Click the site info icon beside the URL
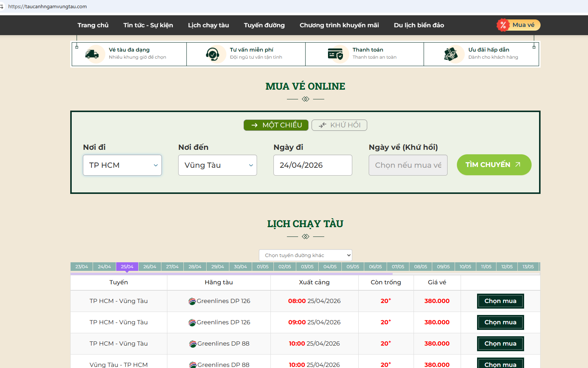This screenshot has height=368, width=588. pos(2,6)
